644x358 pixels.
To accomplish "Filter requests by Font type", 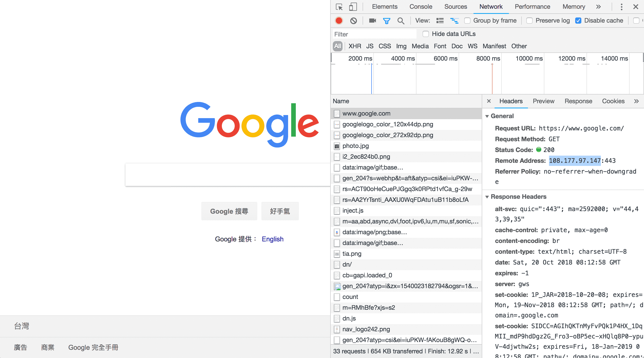I will pyautogui.click(x=440, y=46).
